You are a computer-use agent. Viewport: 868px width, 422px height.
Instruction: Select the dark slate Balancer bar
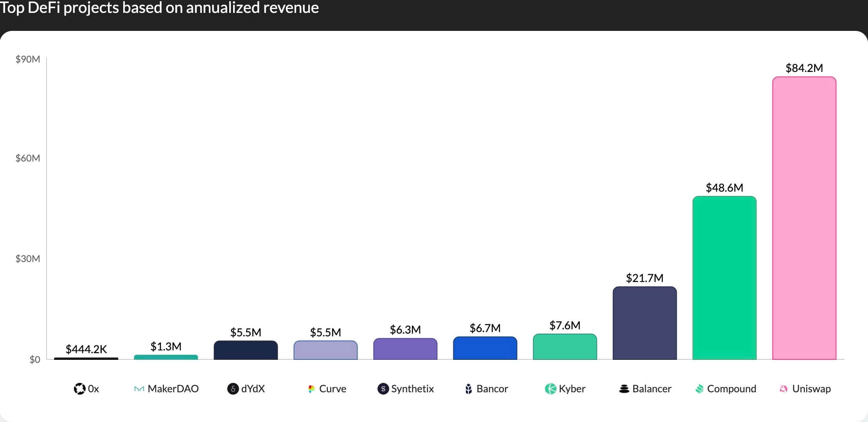[x=645, y=323]
